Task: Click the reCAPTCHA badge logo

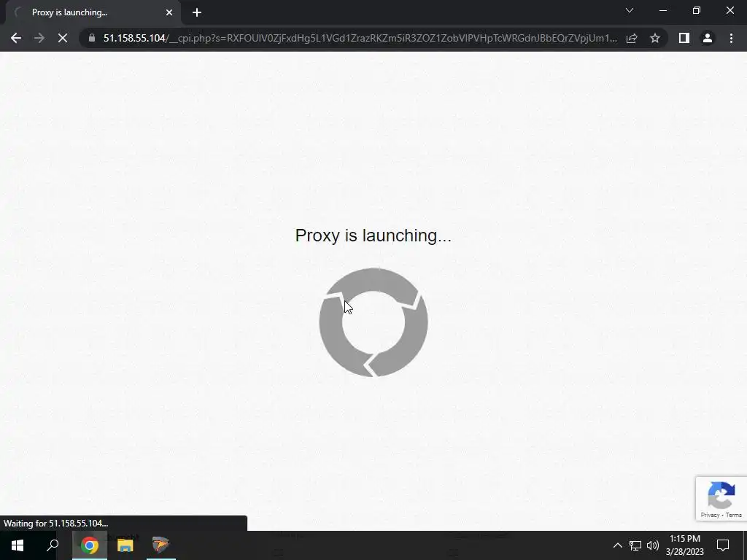Action: (x=721, y=495)
